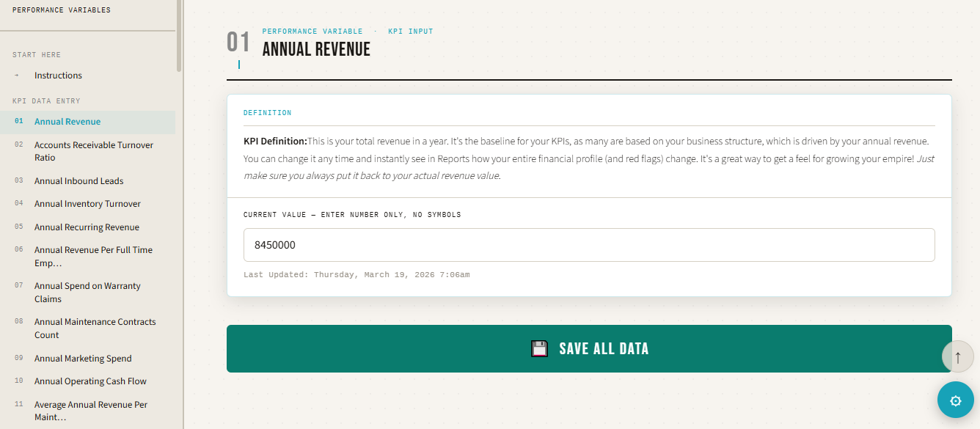The width and height of the screenshot is (980, 429).
Task: Navigate to Annual Spend on Warranty Claims
Action: 87,292
